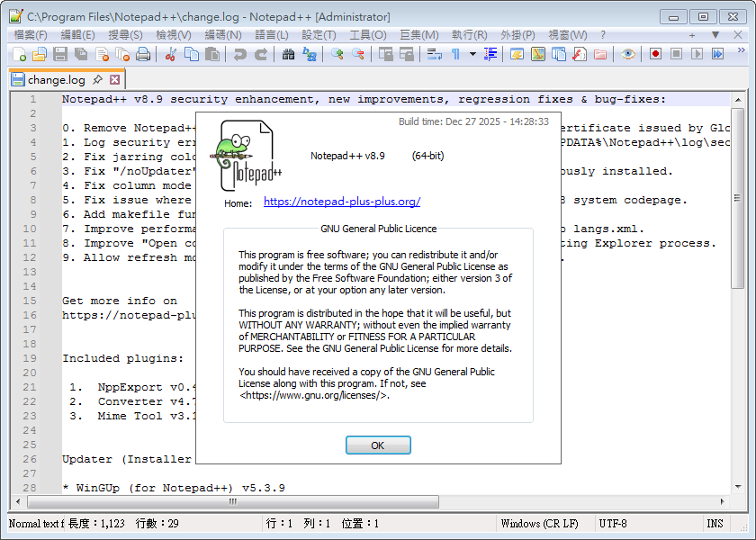Image resolution: width=756 pixels, height=540 pixels.
Task: Open the 設定(T) menu
Action: pyautogui.click(x=319, y=35)
